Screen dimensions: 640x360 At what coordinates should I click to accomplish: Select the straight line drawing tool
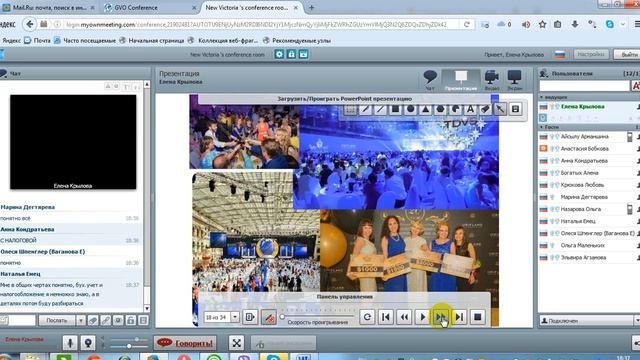[x=380, y=109]
